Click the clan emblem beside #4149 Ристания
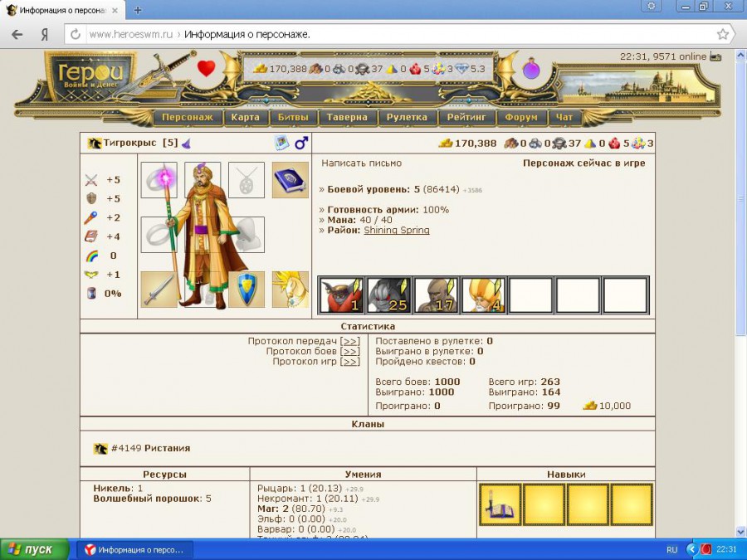This screenshot has width=747, height=560. pyautogui.click(x=100, y=449)
